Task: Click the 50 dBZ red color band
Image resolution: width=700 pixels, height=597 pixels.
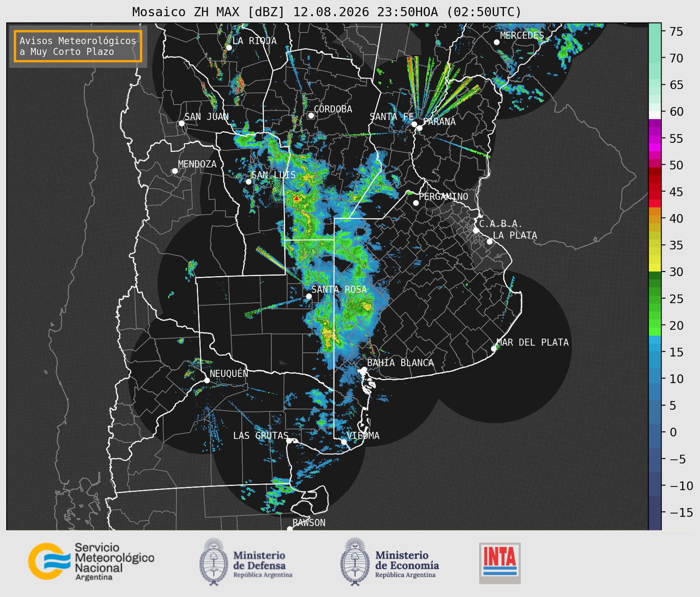Action: point(655,165)
